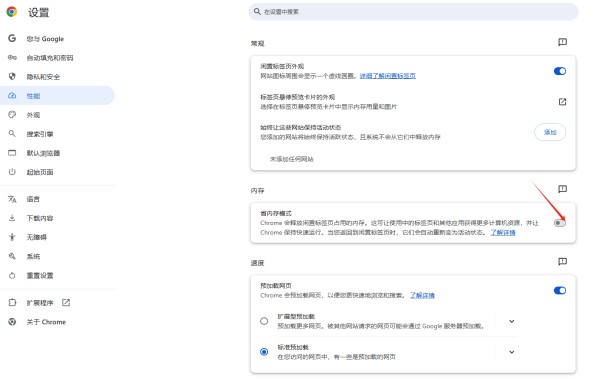Viewport: 600px width, 385px height.
Task: Send feedback for the 常规 section
Action: pyautogui.click(x=562, y=42)
